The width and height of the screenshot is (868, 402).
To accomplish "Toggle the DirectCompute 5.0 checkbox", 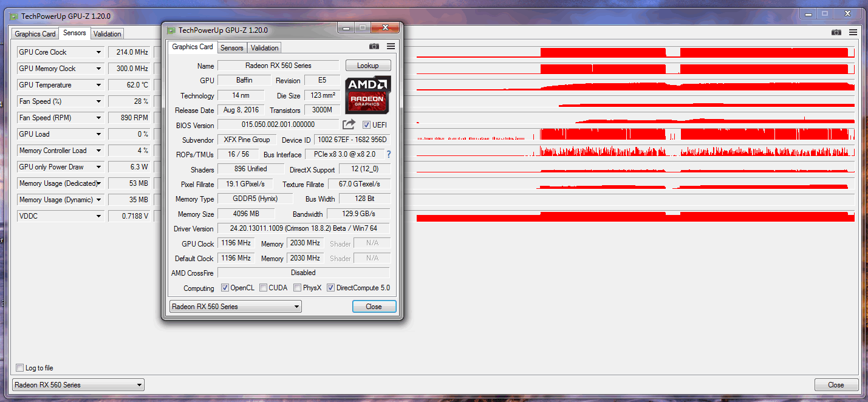I will click(x=331, y=288).
